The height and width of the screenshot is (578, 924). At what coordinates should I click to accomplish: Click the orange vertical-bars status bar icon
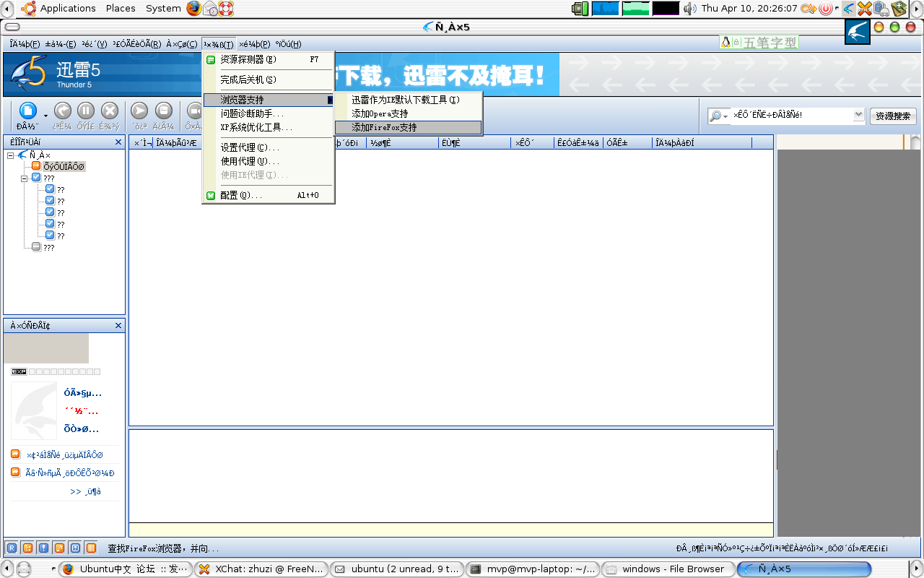[90, 548]
